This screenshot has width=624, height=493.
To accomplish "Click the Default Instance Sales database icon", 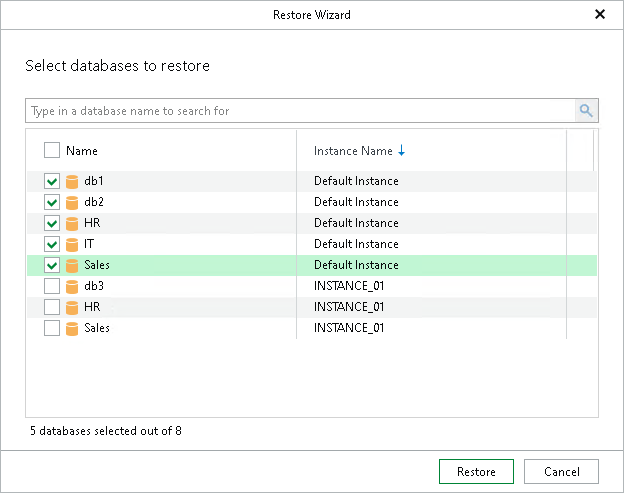I will [x=72, y=265].
